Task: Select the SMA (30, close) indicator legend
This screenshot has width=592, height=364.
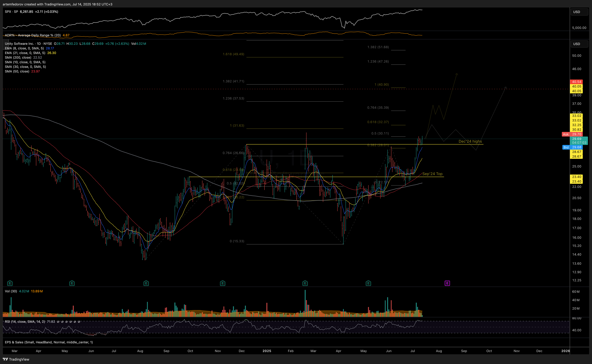Action: [25, 67]
